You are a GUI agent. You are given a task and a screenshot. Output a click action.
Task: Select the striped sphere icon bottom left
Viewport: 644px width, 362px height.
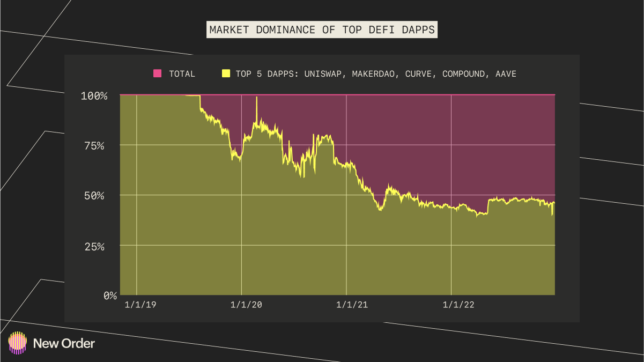(18, 343)
